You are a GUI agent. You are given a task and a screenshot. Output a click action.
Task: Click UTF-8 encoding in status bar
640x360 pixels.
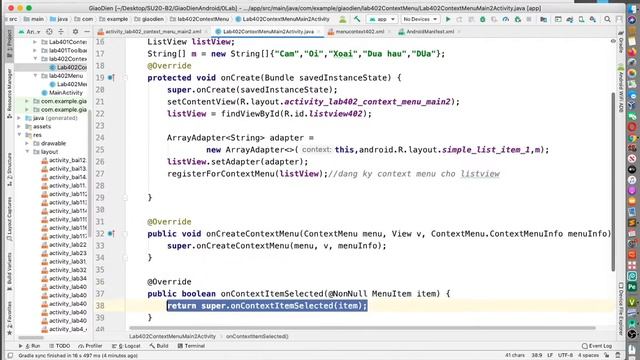pos(565,356)
